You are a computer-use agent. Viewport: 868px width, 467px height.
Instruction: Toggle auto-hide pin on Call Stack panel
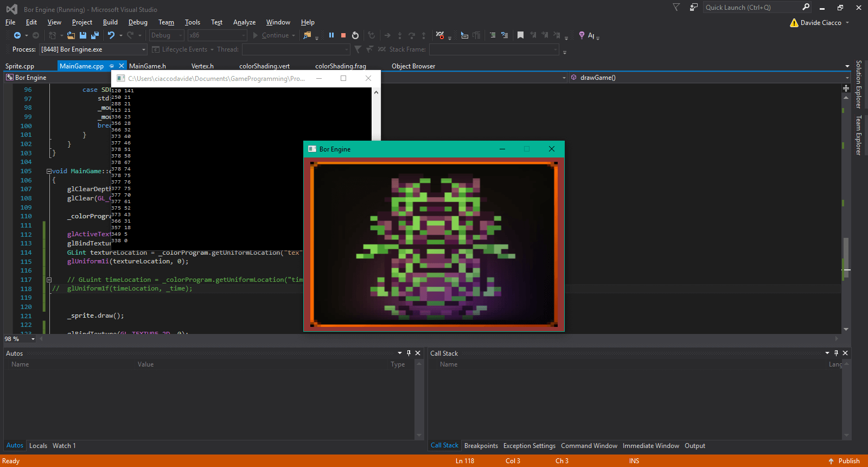[x=836, y=353]
